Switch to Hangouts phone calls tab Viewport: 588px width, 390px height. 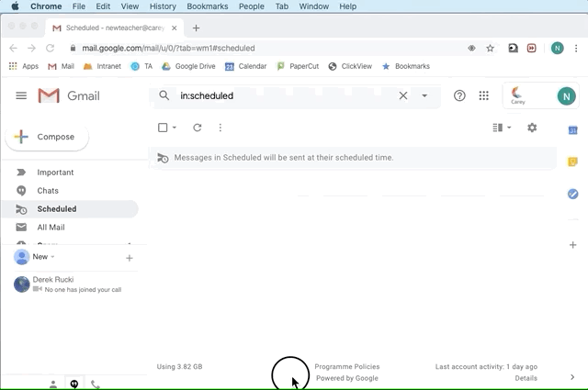(x=96, y=384)
